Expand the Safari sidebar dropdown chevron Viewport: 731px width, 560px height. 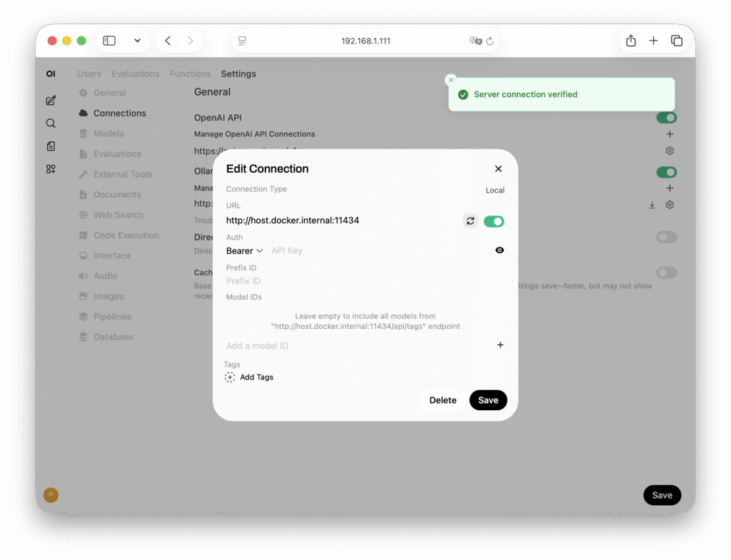coord(137,41)
